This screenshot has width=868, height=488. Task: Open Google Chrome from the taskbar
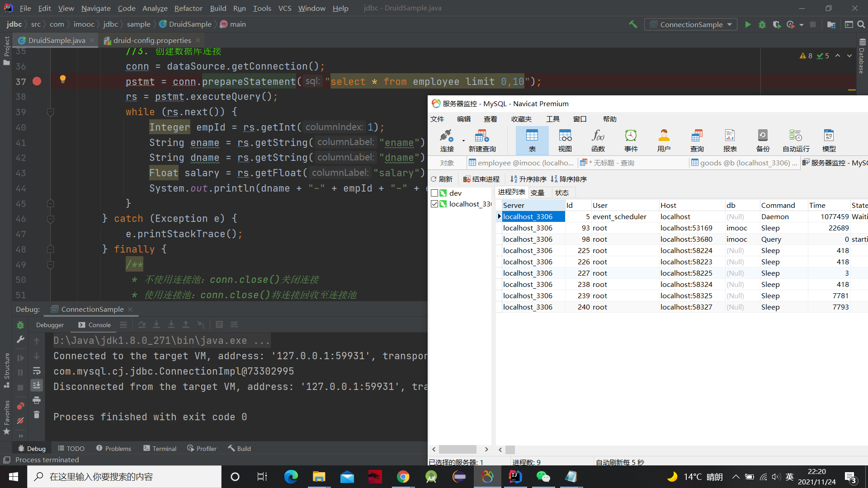click(x=403, y=477)
